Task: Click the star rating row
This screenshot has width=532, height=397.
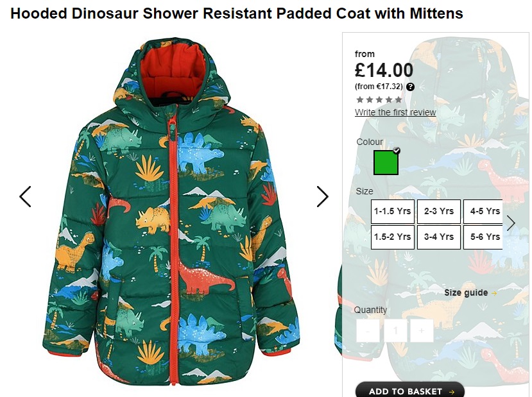Action: (379, 99)
